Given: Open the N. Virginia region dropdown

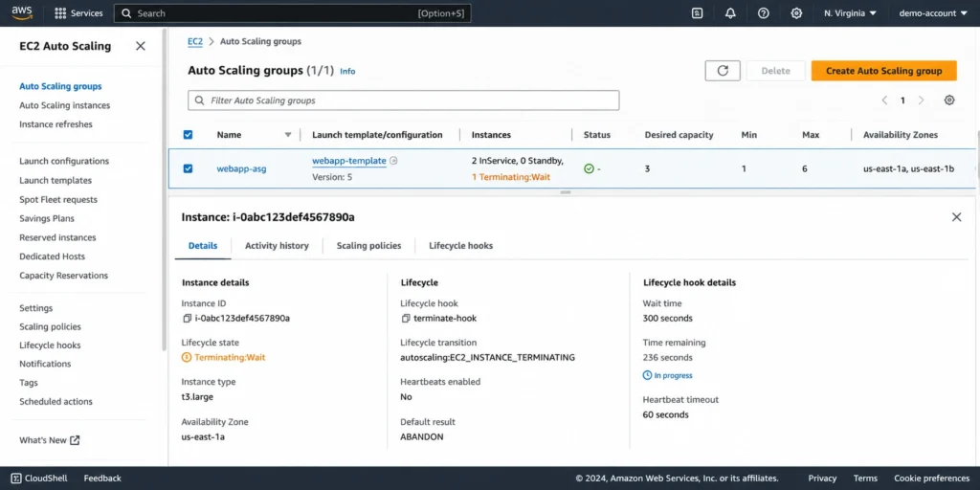Looking at the screenshot, I should 850,13.
